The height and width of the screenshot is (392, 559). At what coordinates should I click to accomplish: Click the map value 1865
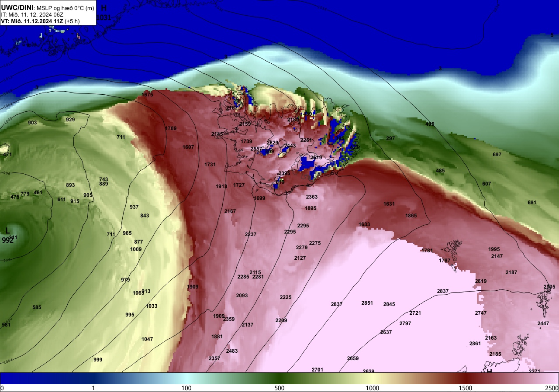point(411,216)
